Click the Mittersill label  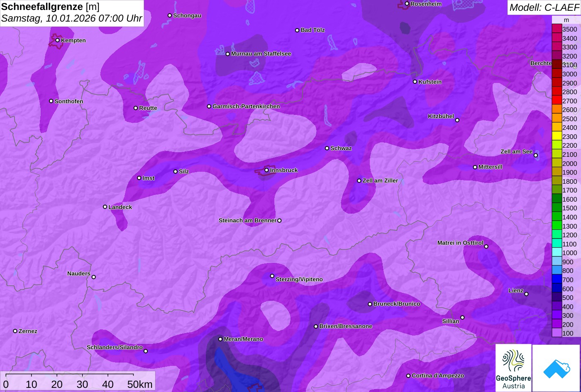point(490,167)
